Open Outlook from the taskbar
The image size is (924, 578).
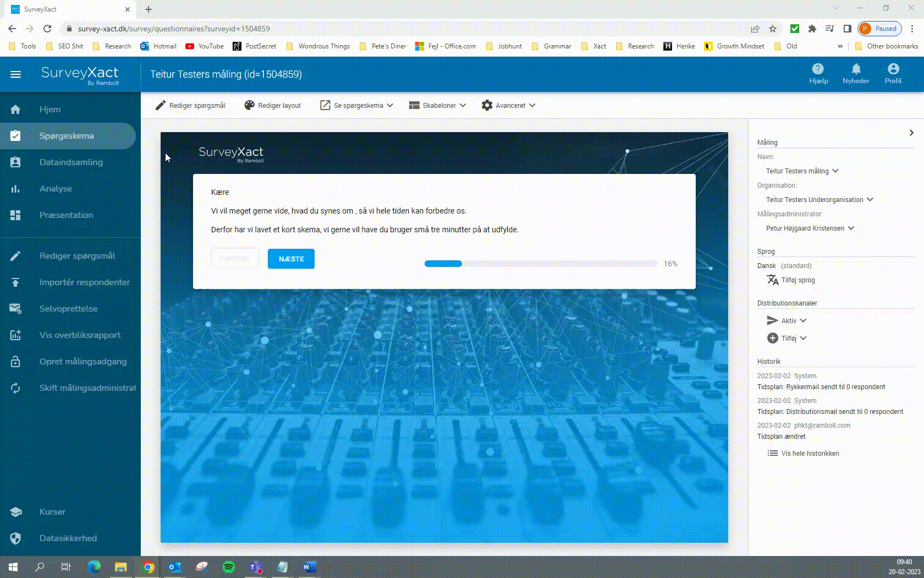(175, 567)
